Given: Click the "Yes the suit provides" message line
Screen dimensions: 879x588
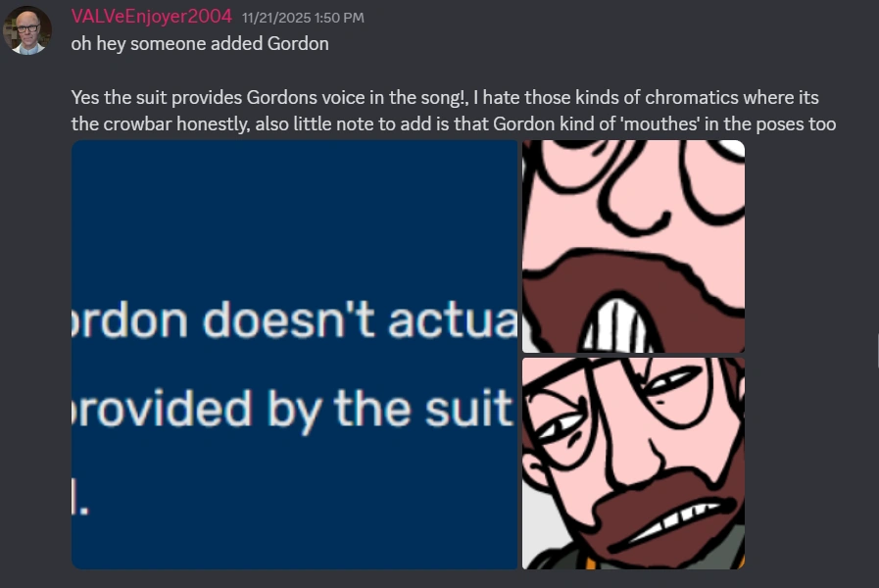Looking at the screenshot, I should click(x=445, y=98).
